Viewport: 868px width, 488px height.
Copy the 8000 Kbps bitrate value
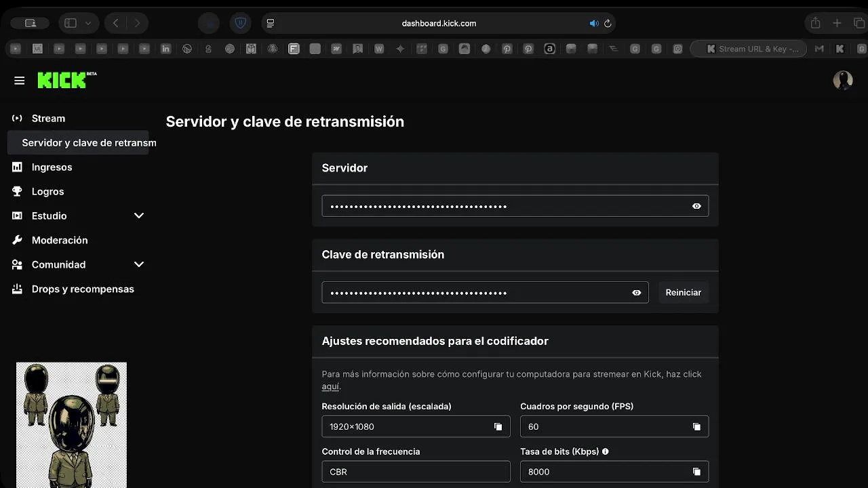click(696, 472)
